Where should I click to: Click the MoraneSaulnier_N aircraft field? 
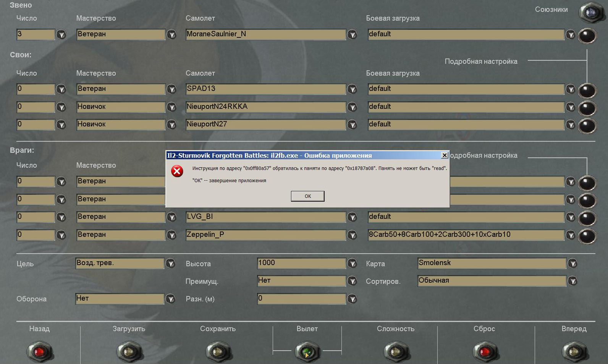tap(266, 34)
